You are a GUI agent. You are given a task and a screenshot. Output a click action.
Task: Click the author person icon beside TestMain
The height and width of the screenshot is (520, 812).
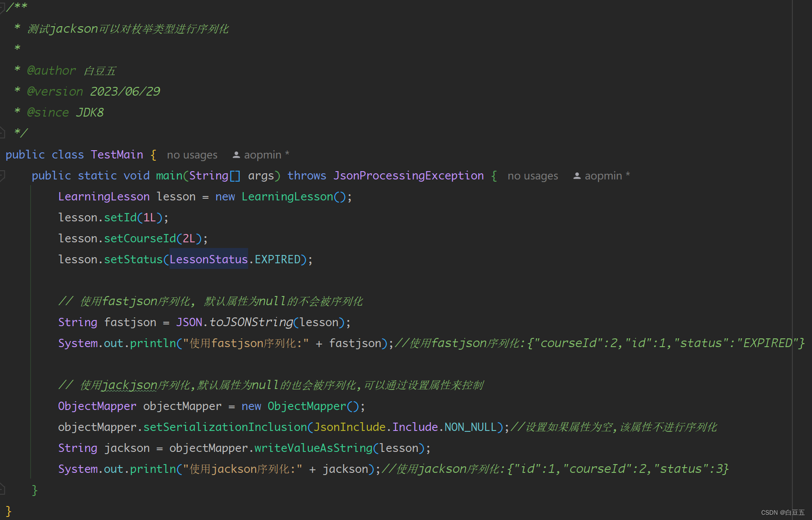(x=236, y=155)
